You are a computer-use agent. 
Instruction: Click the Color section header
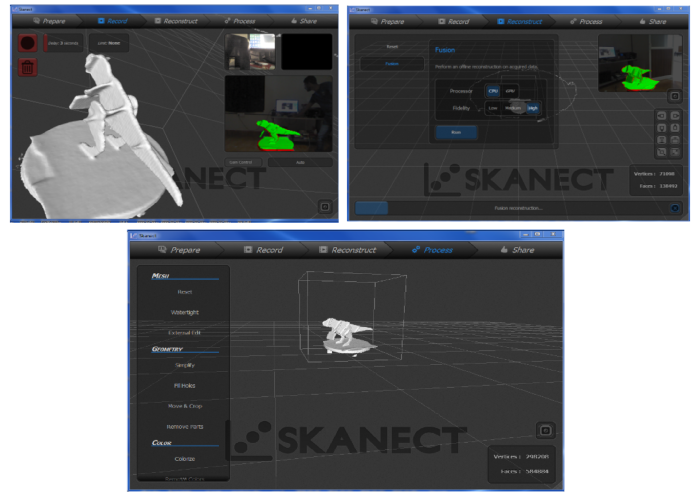pos(162,443)
